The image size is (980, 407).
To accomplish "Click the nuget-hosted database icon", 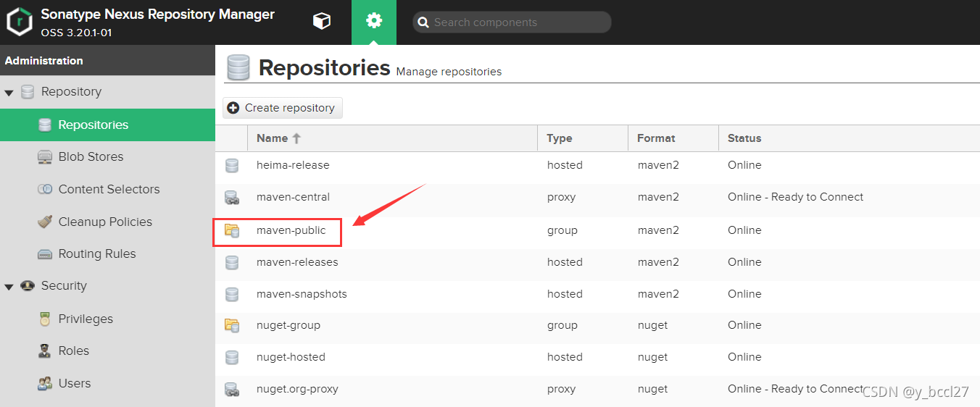I will point(232,357).
